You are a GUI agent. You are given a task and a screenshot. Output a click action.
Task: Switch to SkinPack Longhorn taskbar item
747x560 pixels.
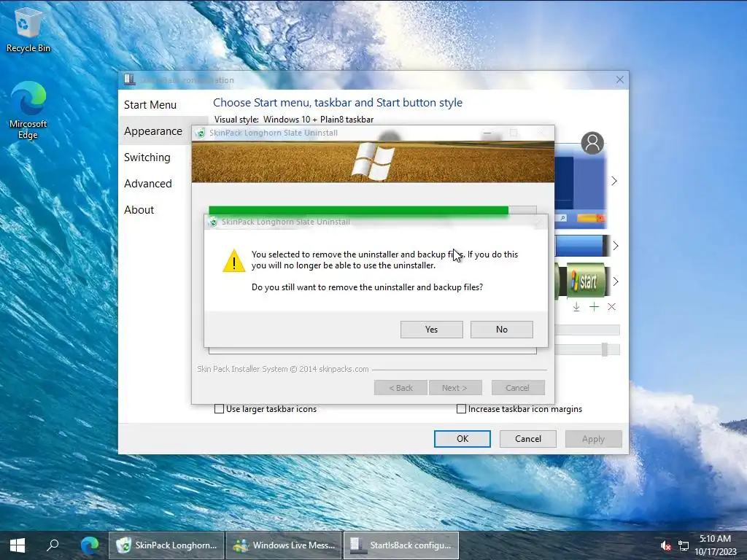166,545
